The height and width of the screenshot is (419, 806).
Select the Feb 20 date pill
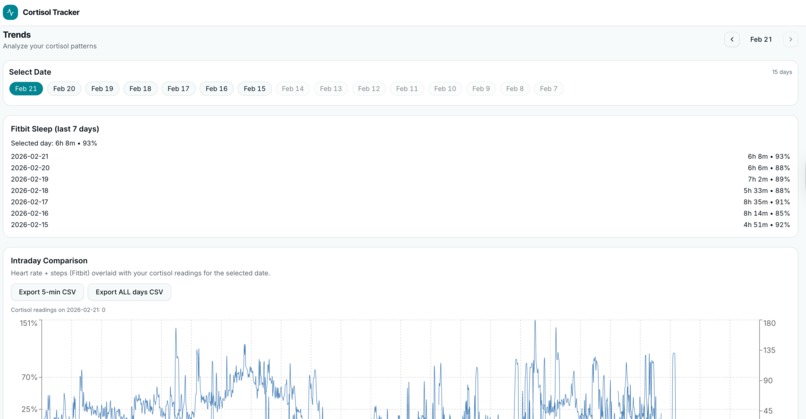64,88
